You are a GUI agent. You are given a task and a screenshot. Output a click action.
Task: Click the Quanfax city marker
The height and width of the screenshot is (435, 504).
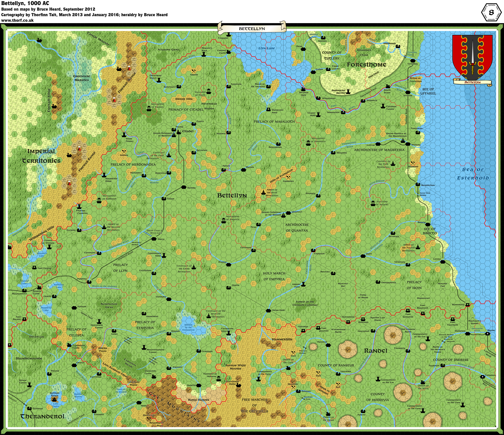click(288, 213)
